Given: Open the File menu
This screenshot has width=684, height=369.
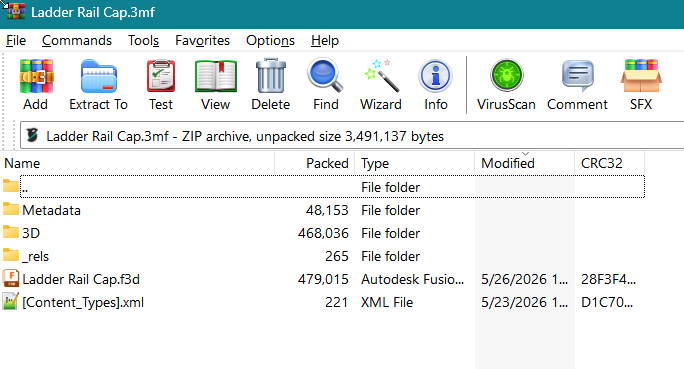Looking at the screenshot, I should (16, 41).
